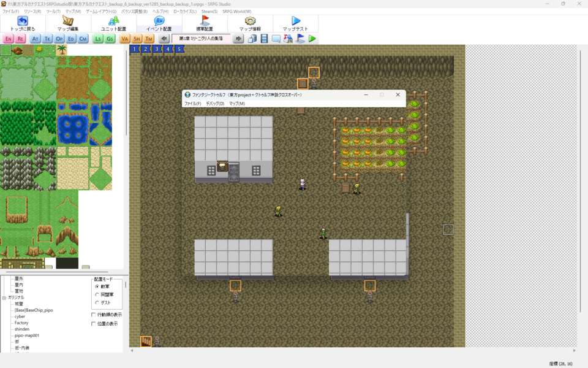Enable the 行動順の表示 checkbox
This screenshot has height=368, width=588.
click(94, 315)
